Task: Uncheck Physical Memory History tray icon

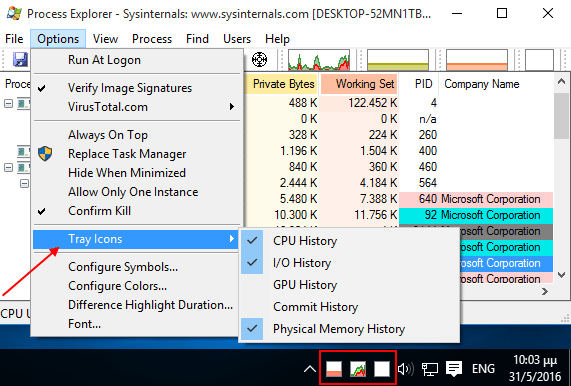Action: tap(350, 329)
